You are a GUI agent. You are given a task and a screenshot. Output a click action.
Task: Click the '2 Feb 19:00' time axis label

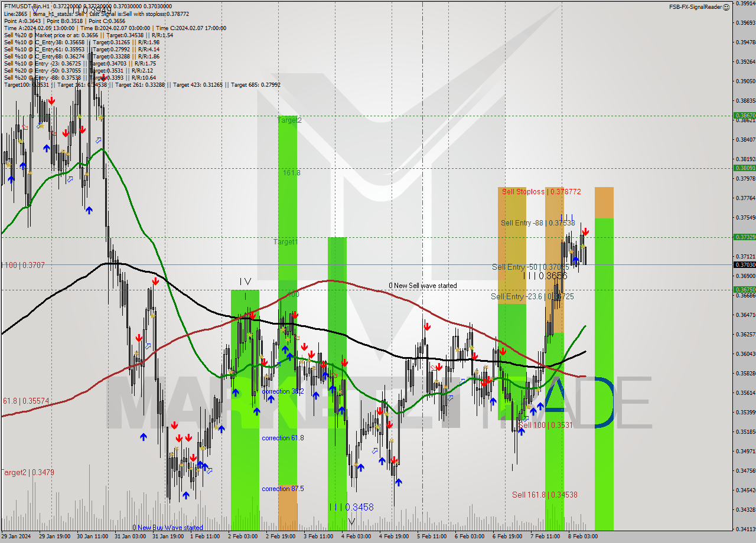(x=281, y=537)
